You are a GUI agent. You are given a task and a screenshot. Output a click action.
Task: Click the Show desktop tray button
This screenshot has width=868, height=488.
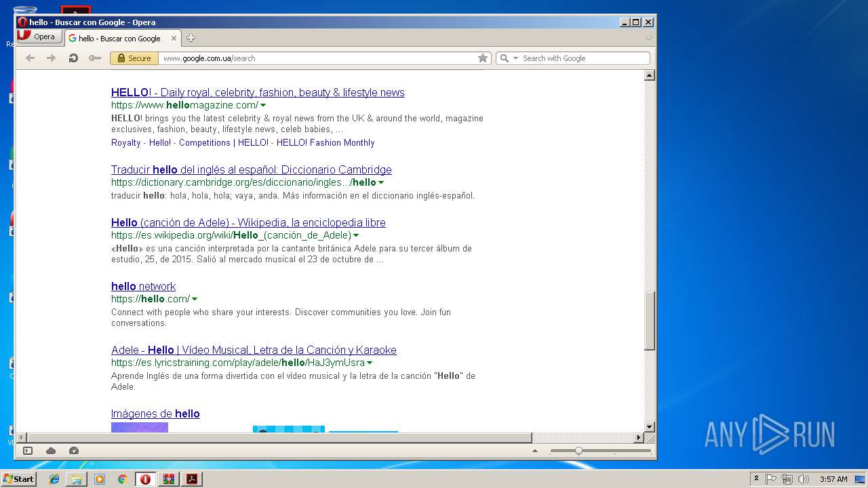point(860,479)
